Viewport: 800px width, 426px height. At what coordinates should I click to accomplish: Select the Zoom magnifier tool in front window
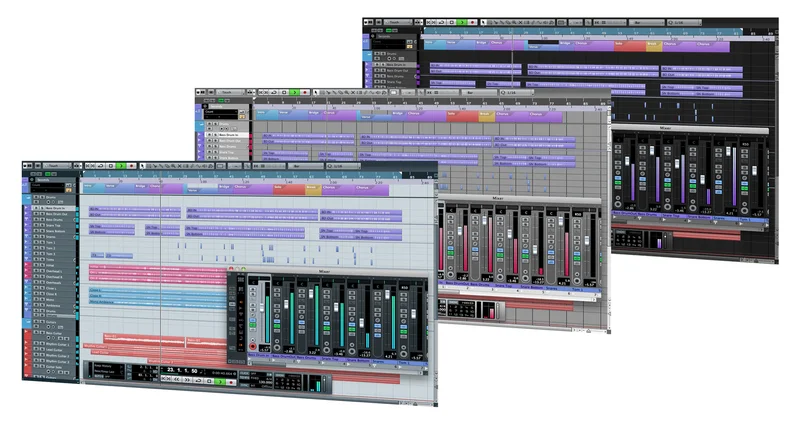tap(172, 166)
